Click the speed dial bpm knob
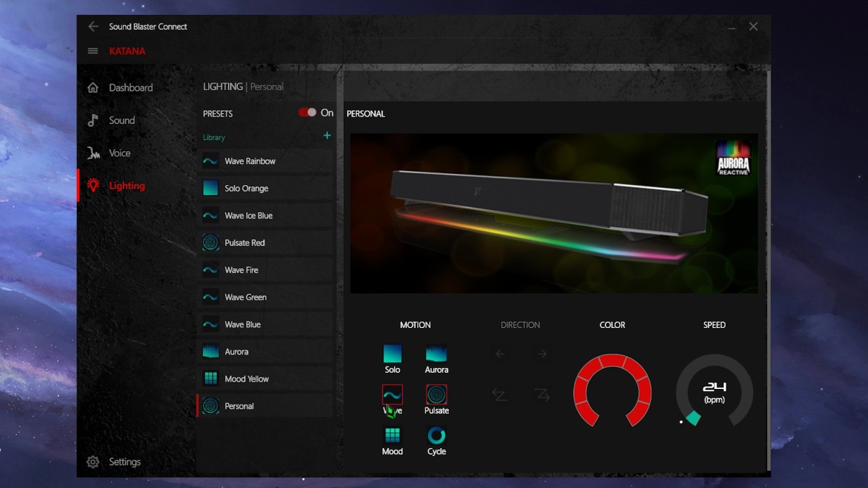The image size is (868, 488). [x=692, y=418]
